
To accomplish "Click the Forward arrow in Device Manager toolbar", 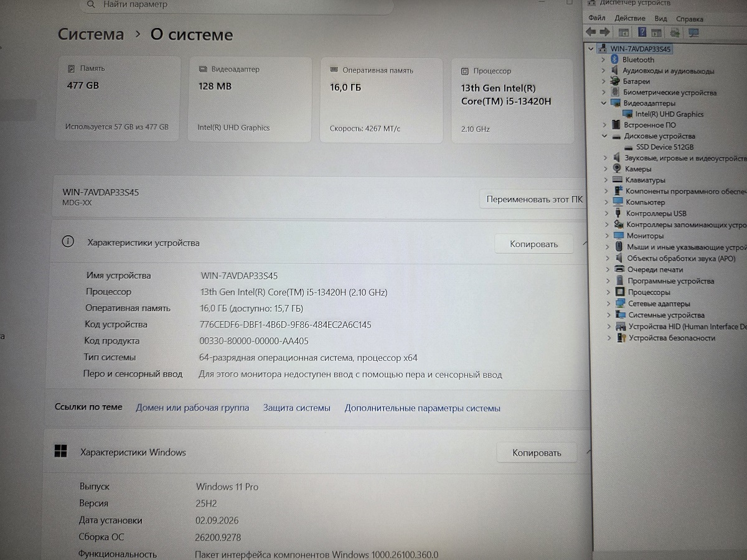I will 604,32.
